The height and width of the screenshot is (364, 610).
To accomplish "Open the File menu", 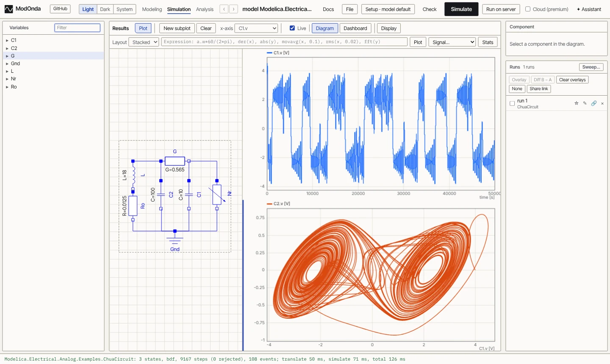I will (x=350, y=9).
